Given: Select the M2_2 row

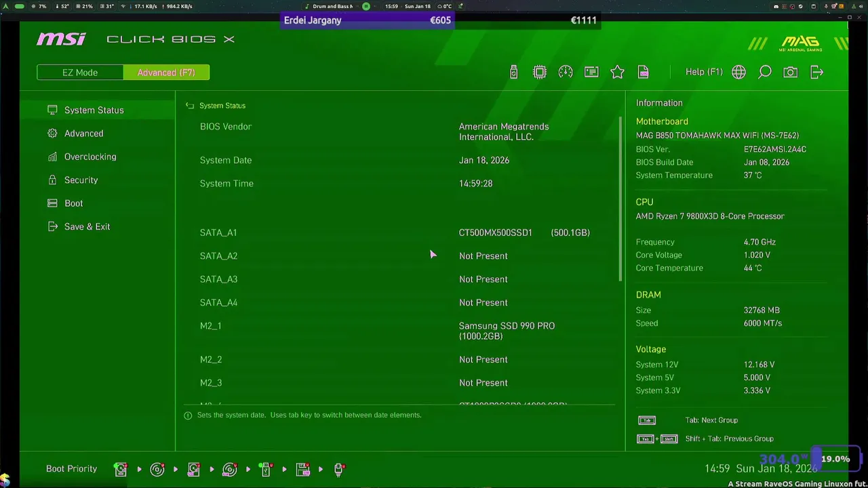Looking at the screenshot, I should (x=400, y=360).
